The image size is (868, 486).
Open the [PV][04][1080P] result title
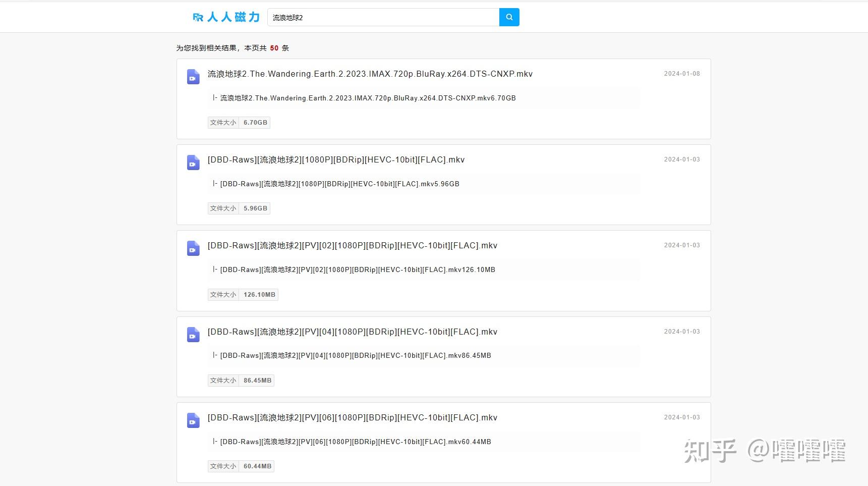pyautogui.click(x=352, y=332)
